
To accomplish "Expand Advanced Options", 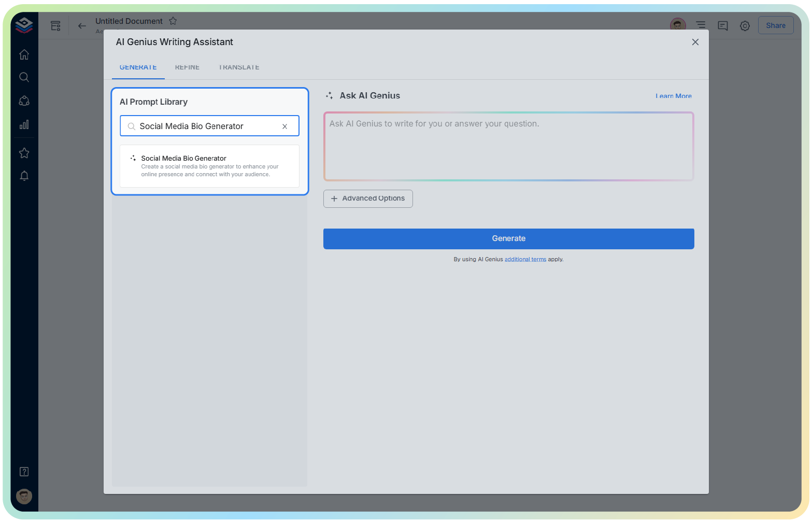I will [x=368, y=199].
